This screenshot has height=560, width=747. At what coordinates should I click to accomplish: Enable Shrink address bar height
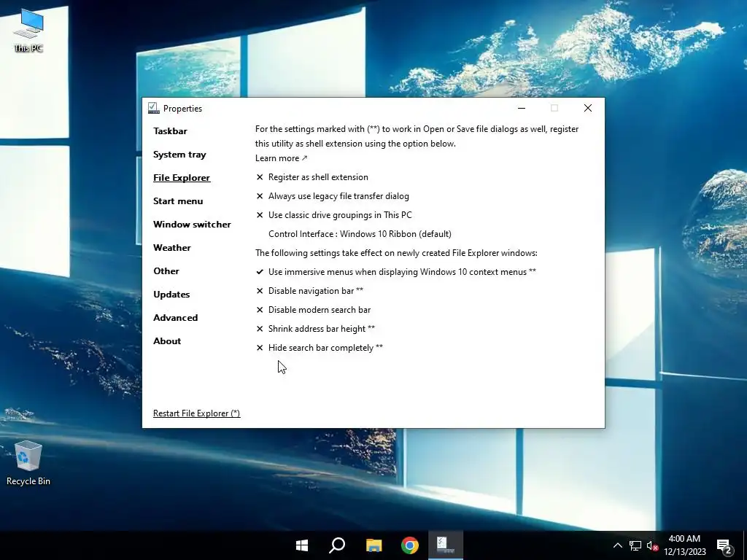click(315, 329)
